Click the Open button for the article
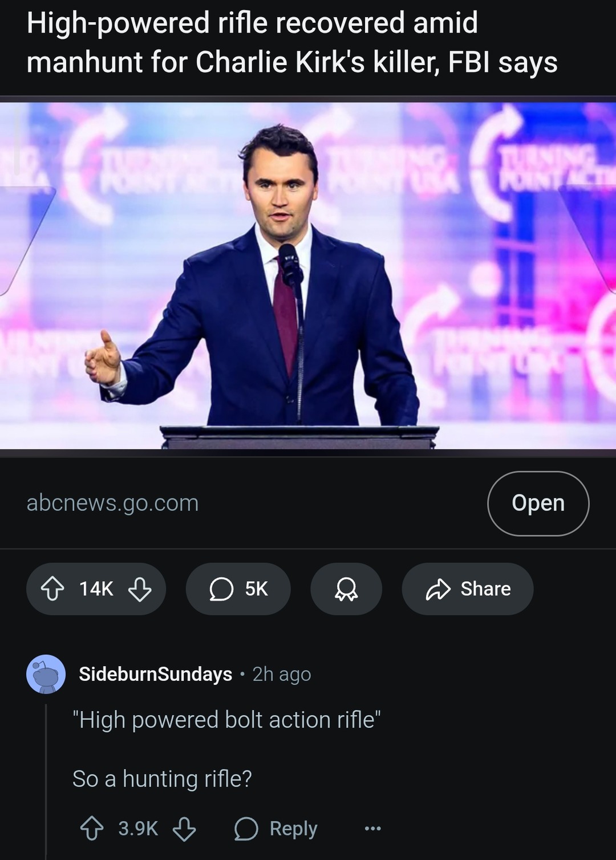 coord(538,503)
